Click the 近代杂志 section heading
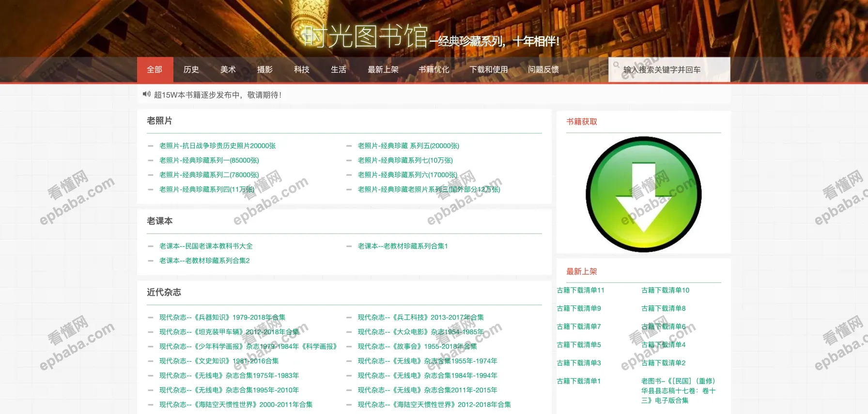 point(164,292)
